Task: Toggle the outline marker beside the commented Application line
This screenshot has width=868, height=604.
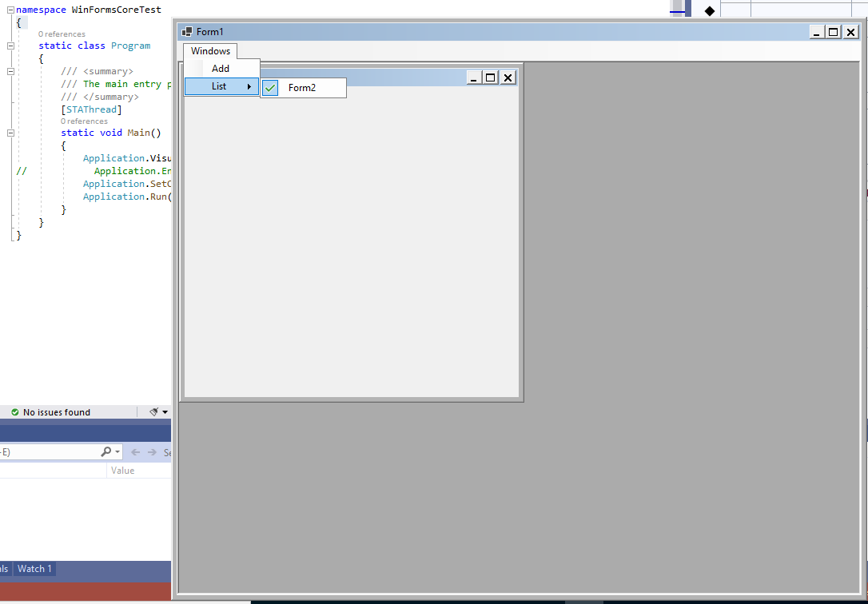Action: click(22, 170)
